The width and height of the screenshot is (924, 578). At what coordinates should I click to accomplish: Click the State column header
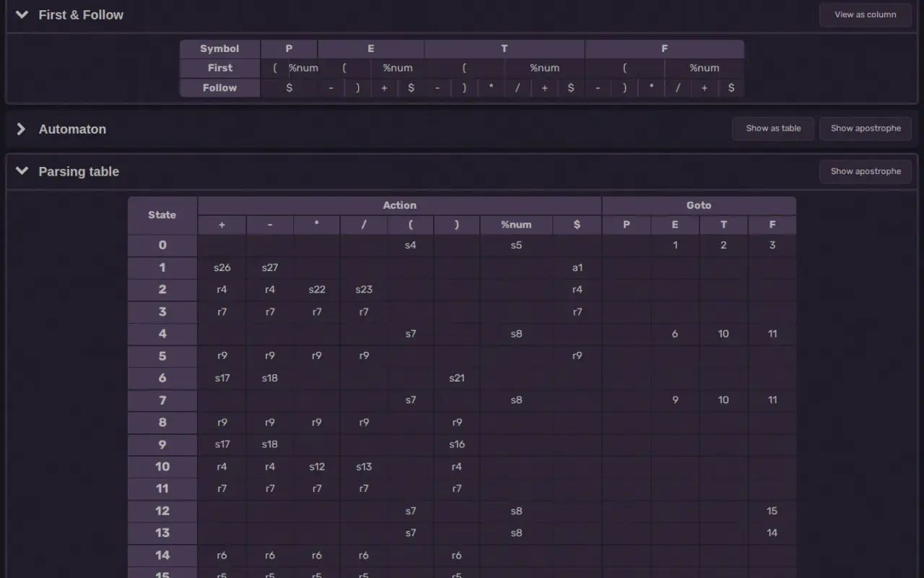(x=162, y=215)
